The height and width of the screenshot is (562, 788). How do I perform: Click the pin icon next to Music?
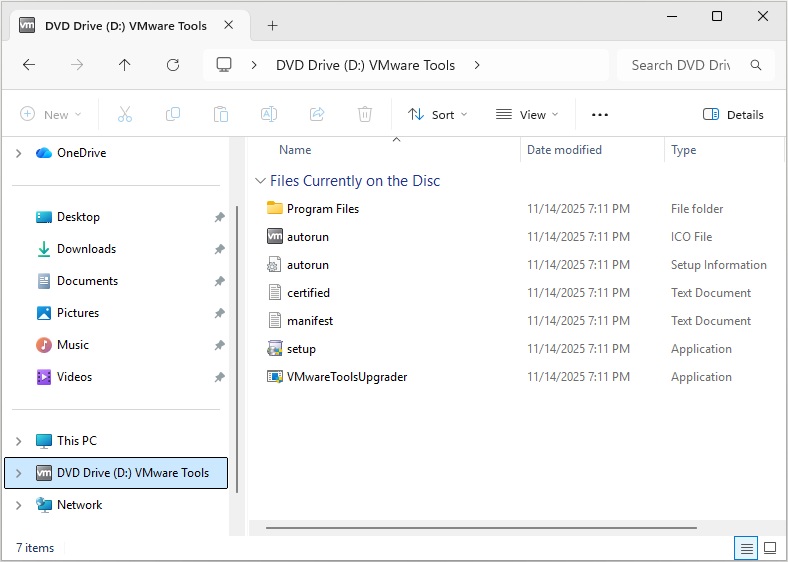click(x=220, y=345)
